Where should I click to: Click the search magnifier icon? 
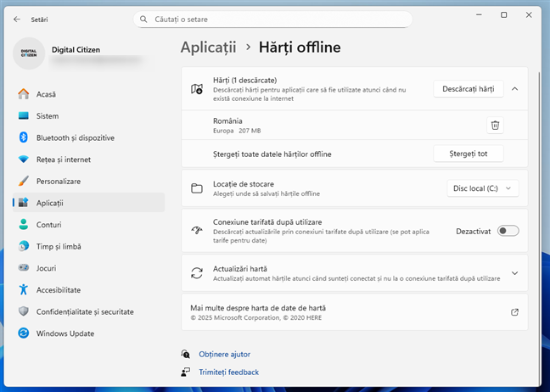146,18
